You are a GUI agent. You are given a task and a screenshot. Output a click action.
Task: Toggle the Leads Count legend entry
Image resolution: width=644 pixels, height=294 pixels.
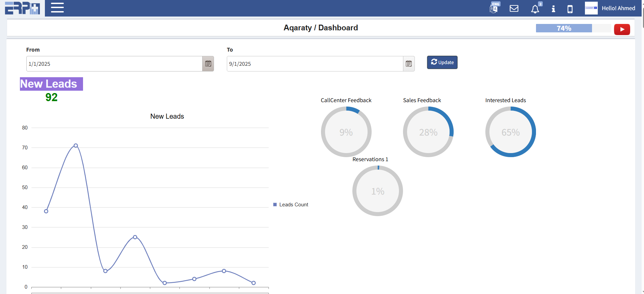[x=291, y=205]
